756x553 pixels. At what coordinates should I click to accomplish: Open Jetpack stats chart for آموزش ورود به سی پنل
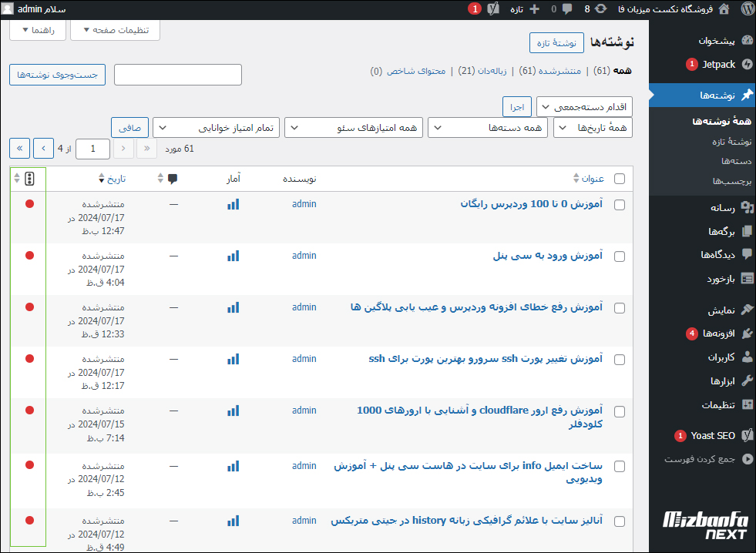[233, 255]
